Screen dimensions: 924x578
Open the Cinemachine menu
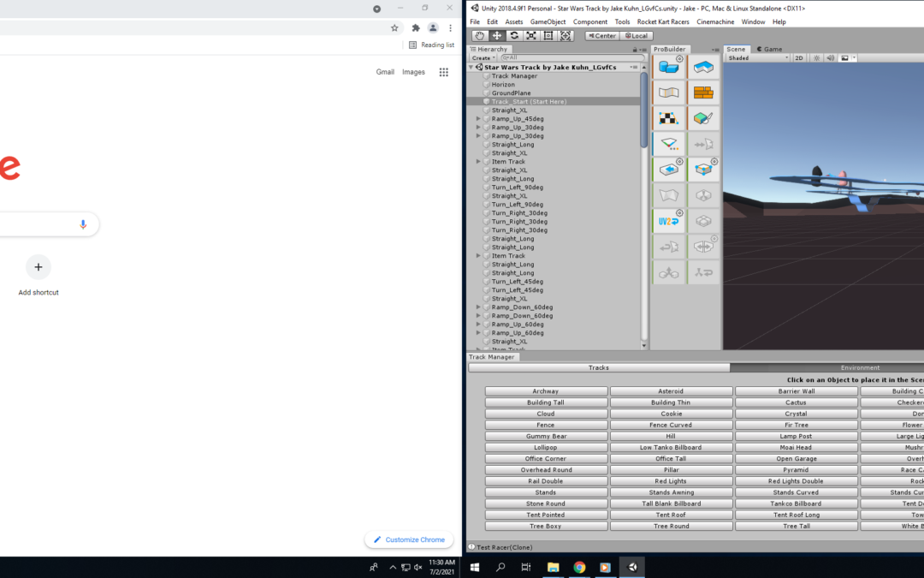(x=715, y=21)
